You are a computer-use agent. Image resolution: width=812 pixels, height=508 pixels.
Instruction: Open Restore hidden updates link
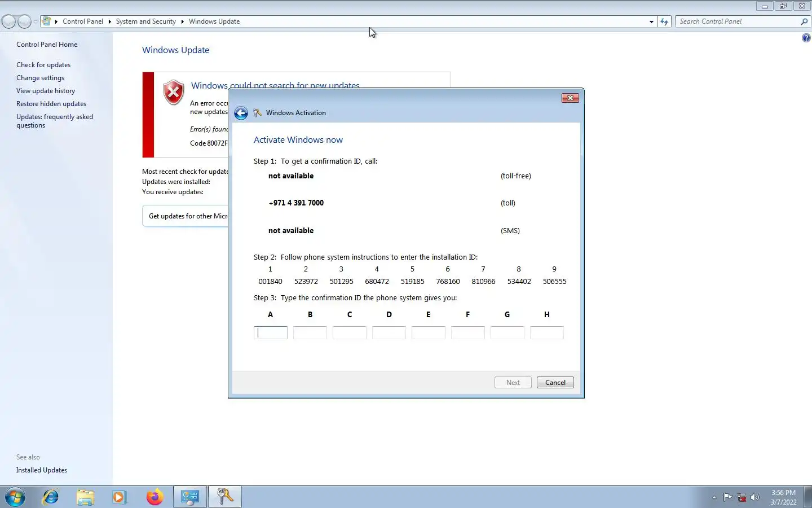[x=51, y=104]
